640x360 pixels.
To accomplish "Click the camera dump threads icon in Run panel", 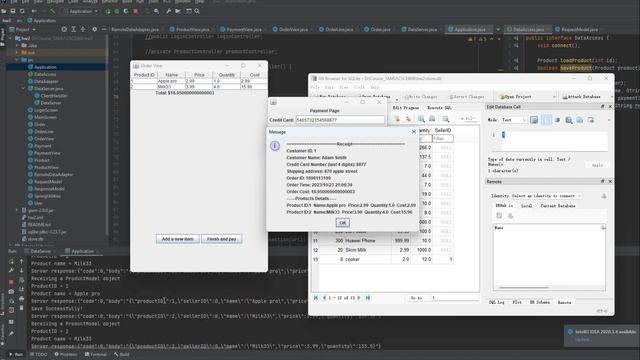I will [x=11, y=291].
